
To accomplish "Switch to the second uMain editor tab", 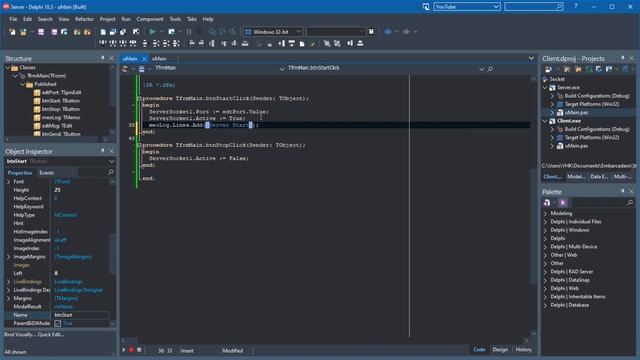I will 159,59.
